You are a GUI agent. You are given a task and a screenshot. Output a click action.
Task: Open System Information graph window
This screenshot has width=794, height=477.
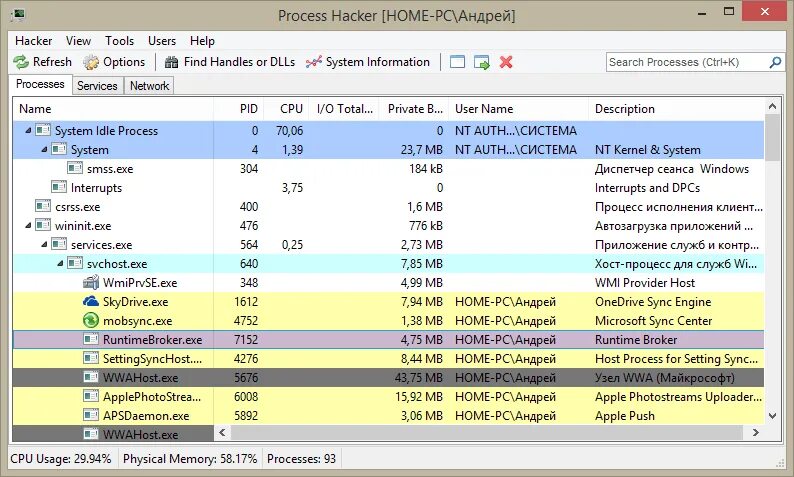tap(368, 62)
